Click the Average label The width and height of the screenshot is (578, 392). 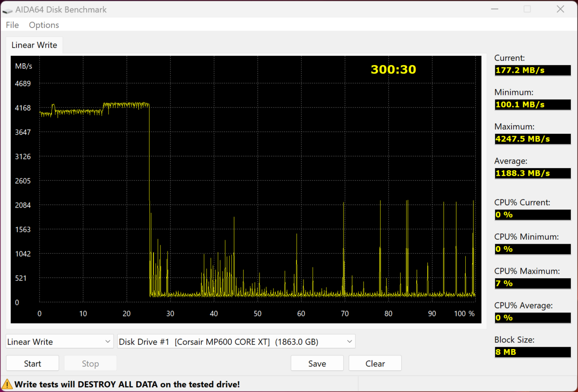[511, 161]
